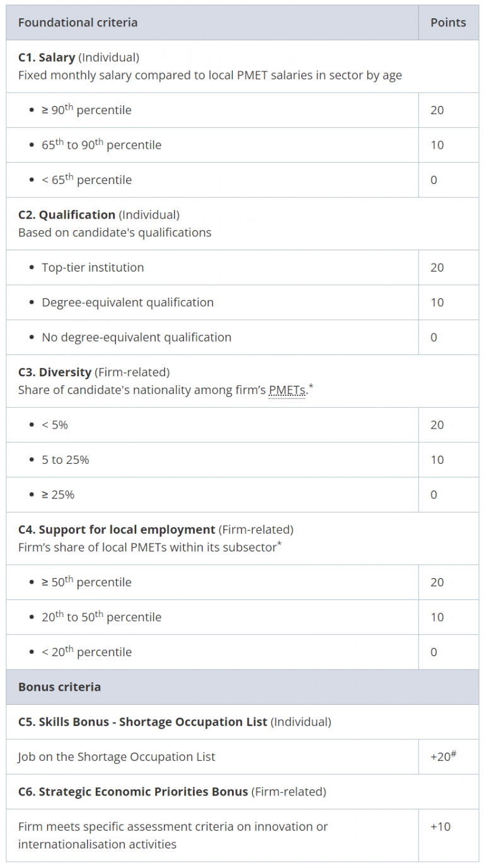Click the Degree-equivalent qualification row
Image resolution: width=484 pixels, height=868 pixels.
point(127,302)
